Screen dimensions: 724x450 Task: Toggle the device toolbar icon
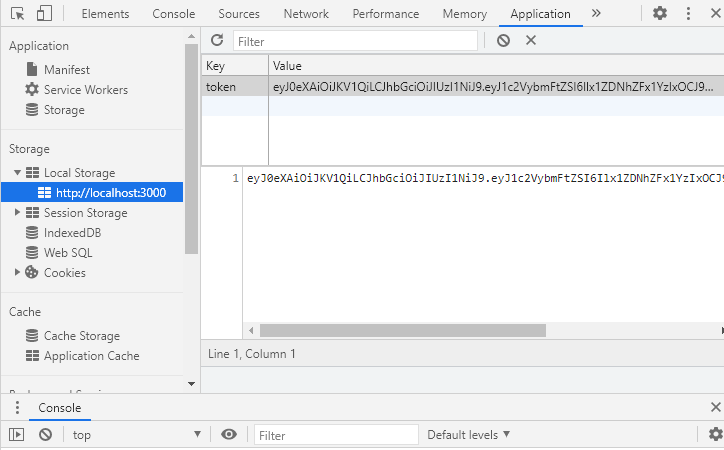click(44, 14)
